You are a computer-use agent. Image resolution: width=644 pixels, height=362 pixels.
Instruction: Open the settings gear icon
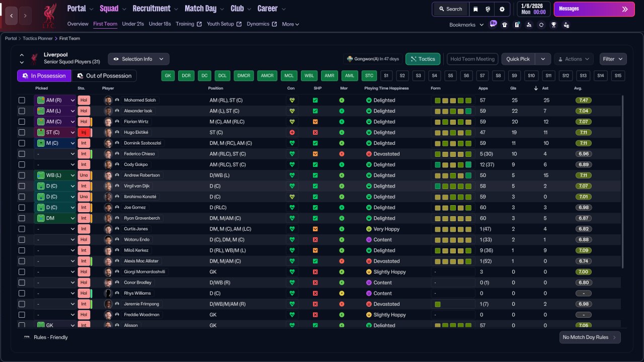click(x=502, y=9)
